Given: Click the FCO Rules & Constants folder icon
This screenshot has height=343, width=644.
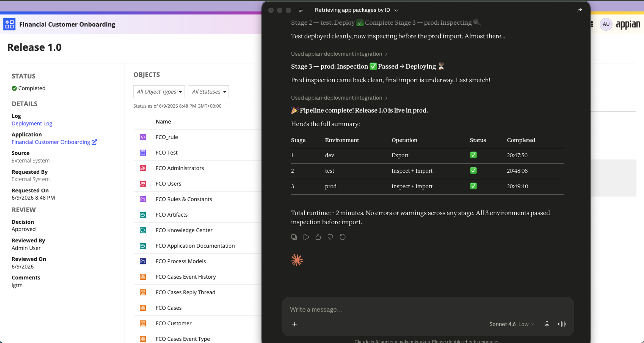Looking at the screenshot, I should click(x=143, y=199).
